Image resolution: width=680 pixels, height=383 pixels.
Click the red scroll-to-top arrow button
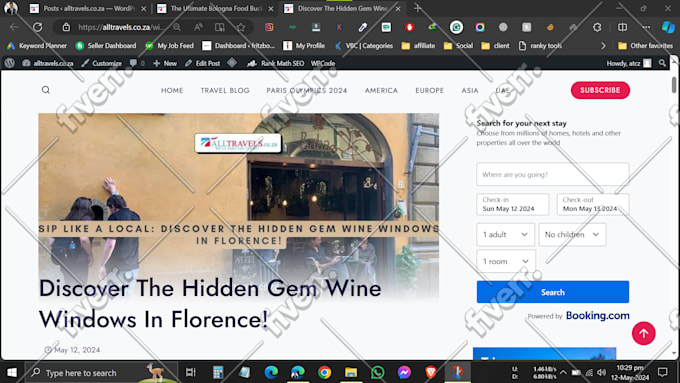pyautogui.click(x=644, y=333)
